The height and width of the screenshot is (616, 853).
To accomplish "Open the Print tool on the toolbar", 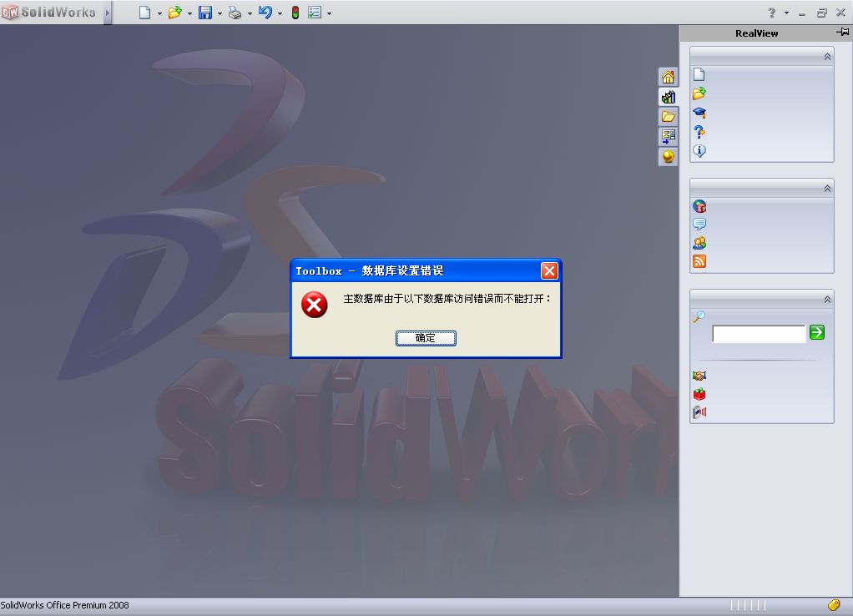I will 235,13.
